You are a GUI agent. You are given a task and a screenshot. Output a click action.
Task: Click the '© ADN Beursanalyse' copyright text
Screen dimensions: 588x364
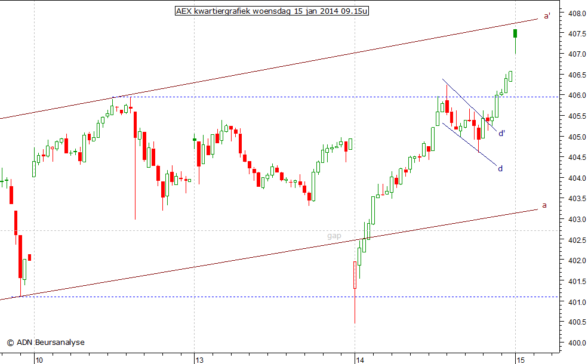pos(46,343)
